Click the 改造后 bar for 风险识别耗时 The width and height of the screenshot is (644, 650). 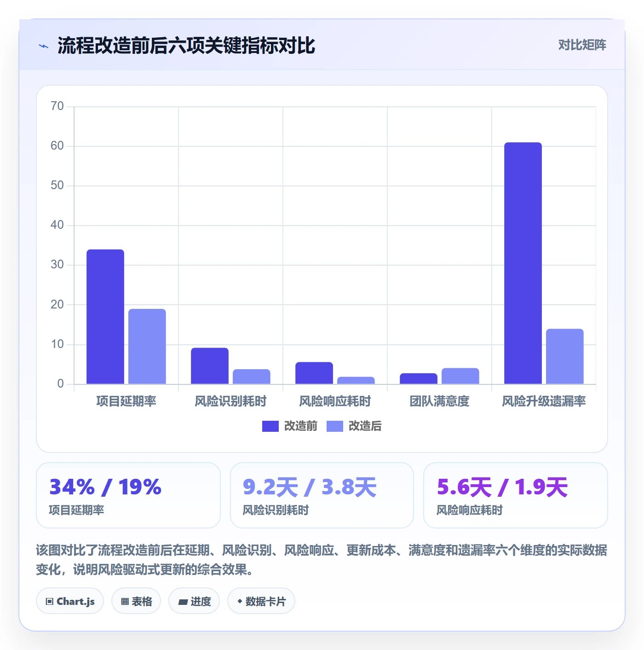click(252, 377)
